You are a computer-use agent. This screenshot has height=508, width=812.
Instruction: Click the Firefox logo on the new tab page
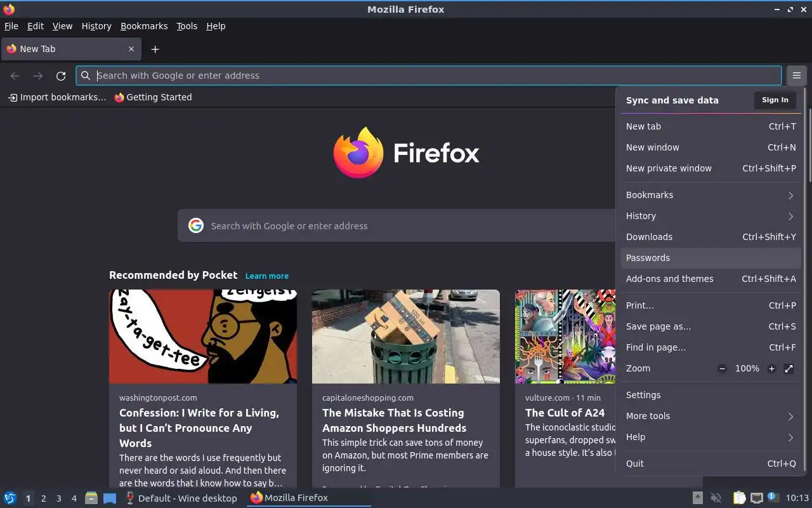(x=358, y=152)
